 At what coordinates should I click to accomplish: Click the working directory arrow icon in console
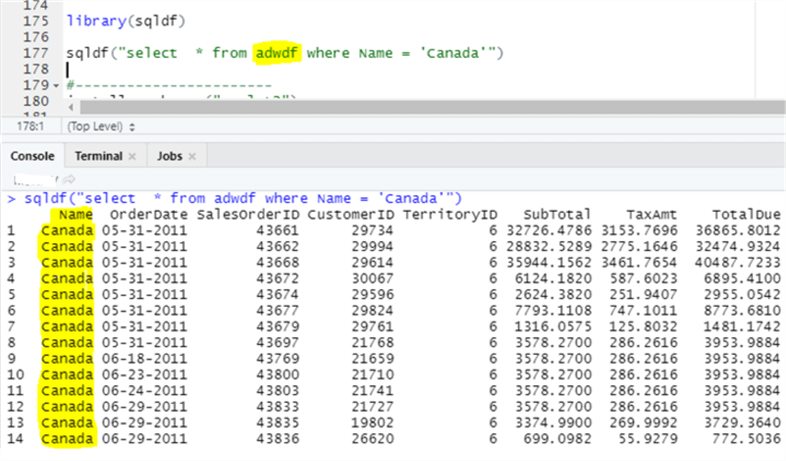[x=69, y=179]
